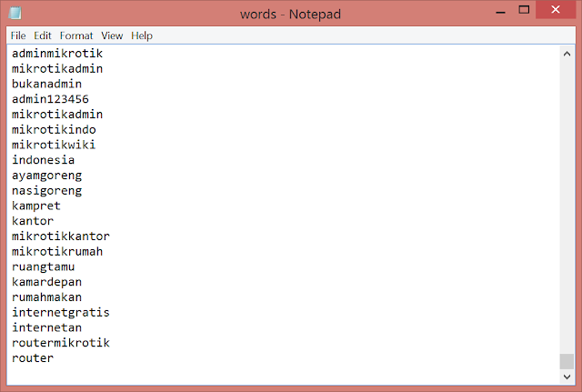Click the last line 'router'

[x=33, y=358]
